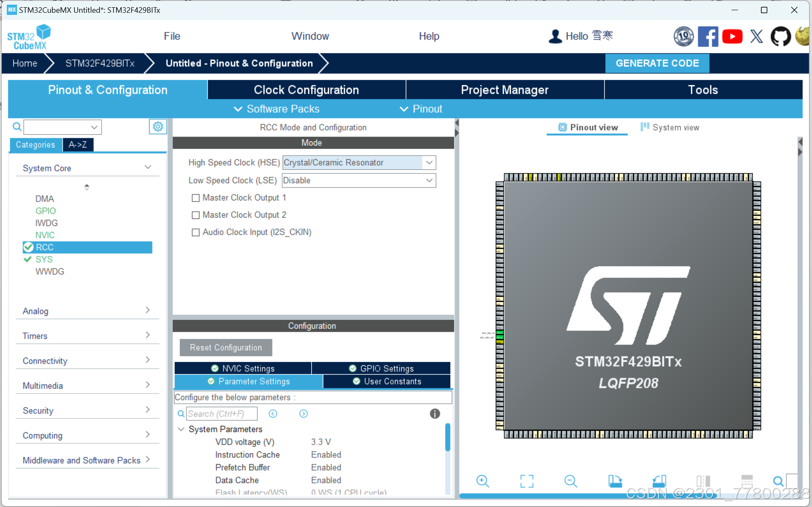Go to the Home breadcrumb
Image resolution: width=812 pixels, height=507 pixels.
click(x=25, y=63)
